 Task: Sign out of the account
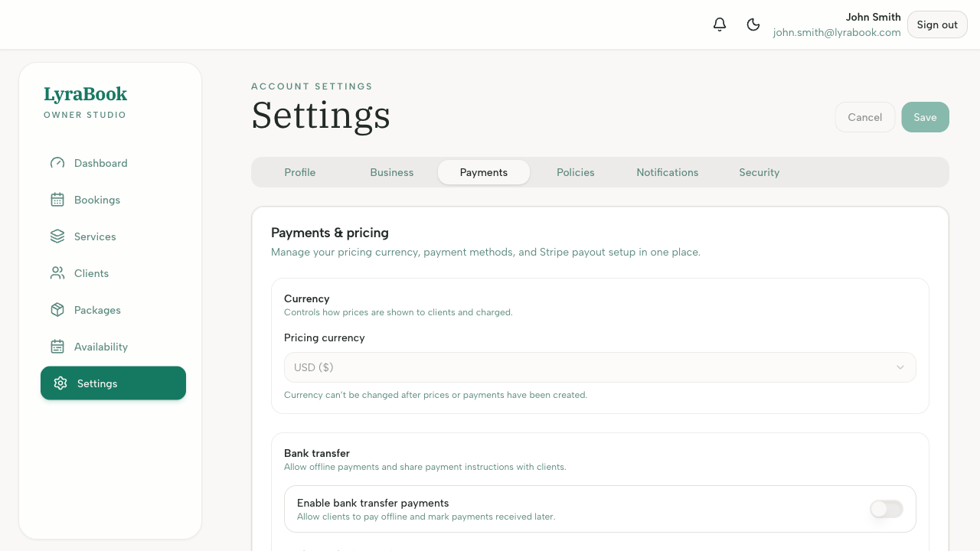pos(937,24)
